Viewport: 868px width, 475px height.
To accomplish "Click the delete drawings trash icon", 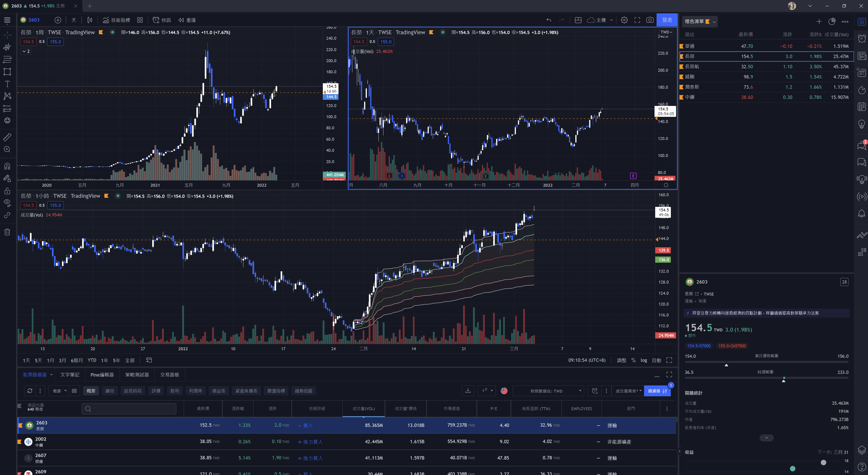I will coord(7,232).
